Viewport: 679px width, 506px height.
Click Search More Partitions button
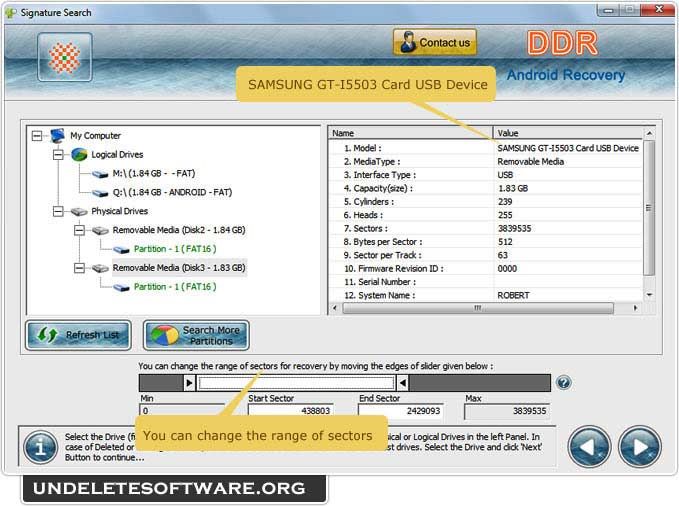pos(196,335)
